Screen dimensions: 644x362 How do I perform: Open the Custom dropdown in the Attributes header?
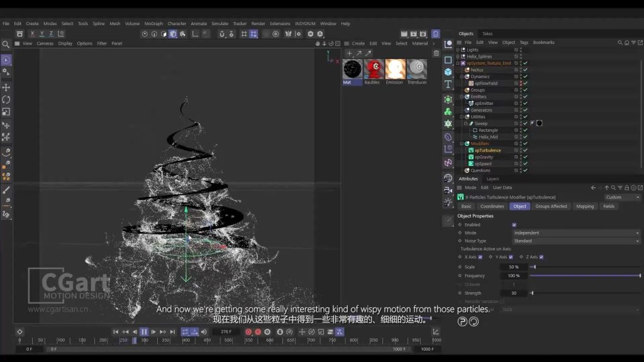click(x=622, y=197)
